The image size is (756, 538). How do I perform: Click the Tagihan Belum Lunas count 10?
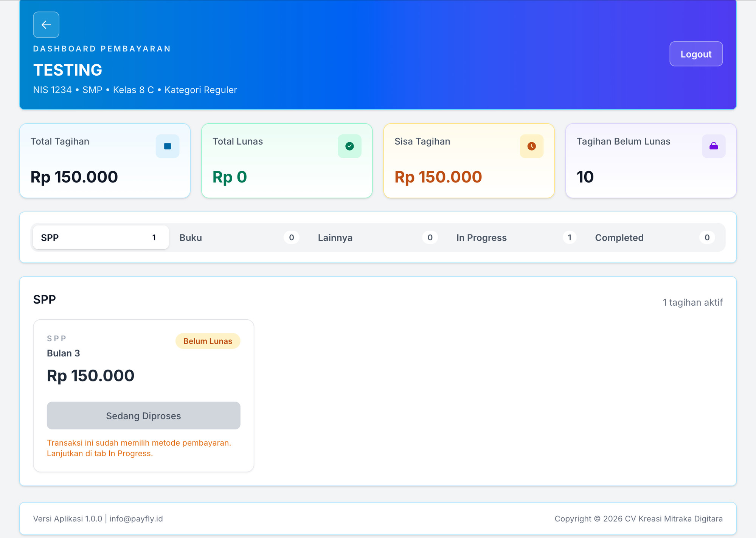pyautogui.click(x=585, y=177)
